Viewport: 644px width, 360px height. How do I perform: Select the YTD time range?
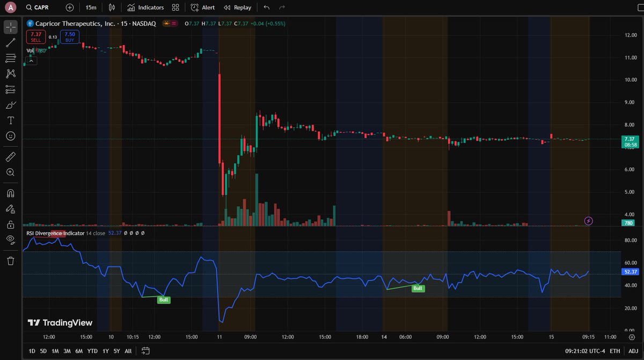92,351
